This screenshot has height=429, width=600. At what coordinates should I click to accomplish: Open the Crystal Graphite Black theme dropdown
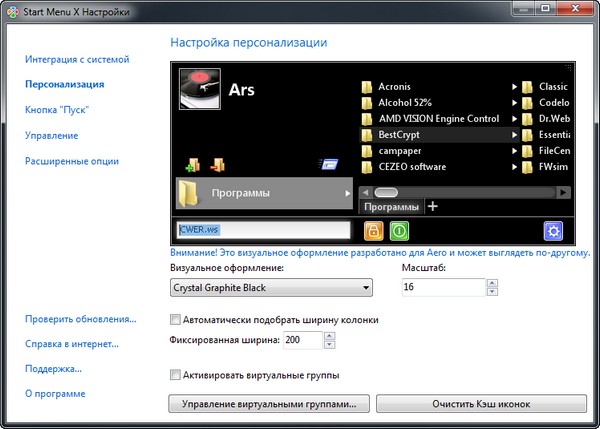tap(271, 288)
